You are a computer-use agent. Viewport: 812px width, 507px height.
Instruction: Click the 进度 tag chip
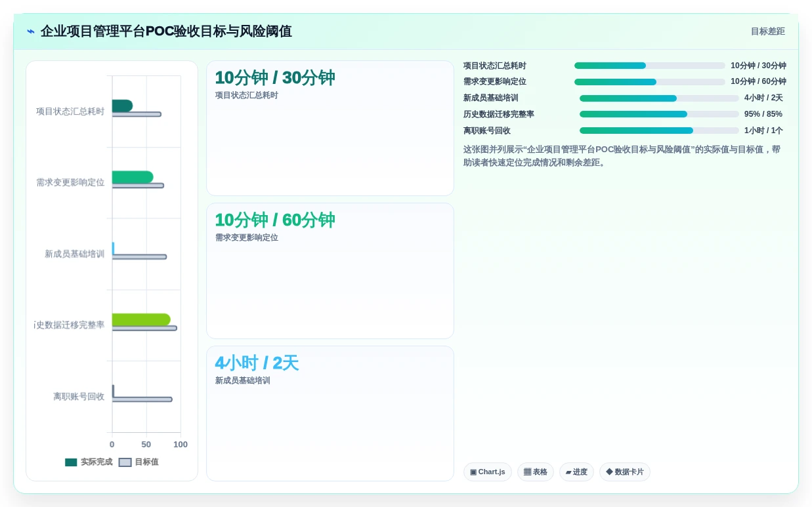coord(576,472)
